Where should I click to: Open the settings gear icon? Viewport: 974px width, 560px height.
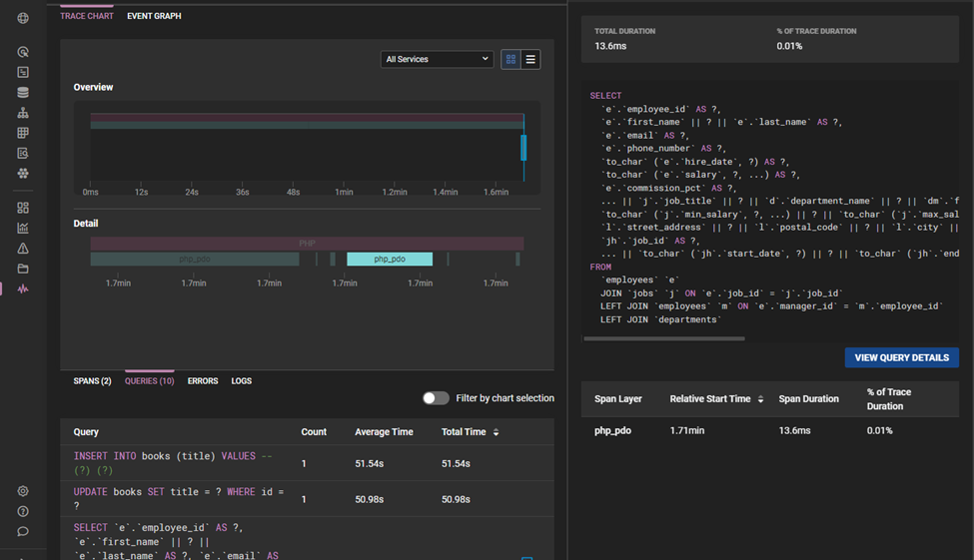tap(23, 491)
